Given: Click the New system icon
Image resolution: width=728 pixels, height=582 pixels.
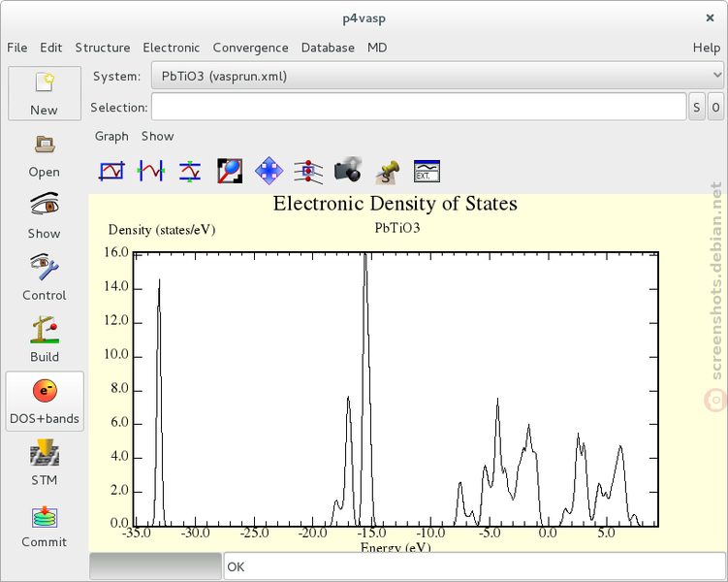Looking at the screenshot, I should tap(45, 93).
